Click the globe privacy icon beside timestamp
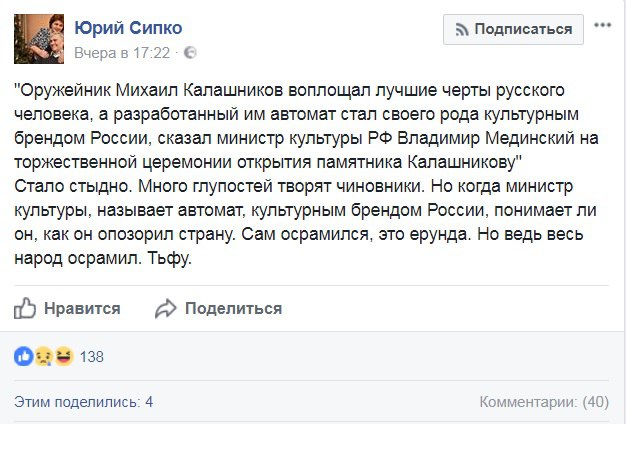This screenshot has height=465, width=626. (191, 52)
